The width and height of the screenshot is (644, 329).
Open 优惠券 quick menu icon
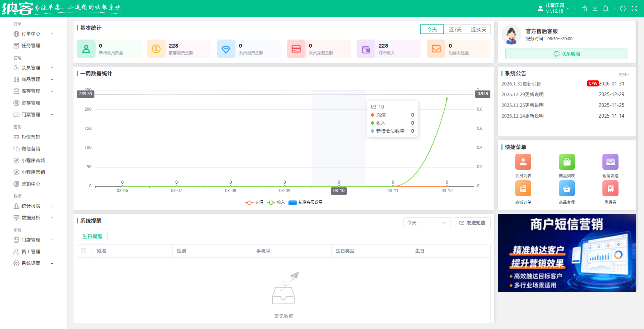pyautogui.click(x=610, y=189)
